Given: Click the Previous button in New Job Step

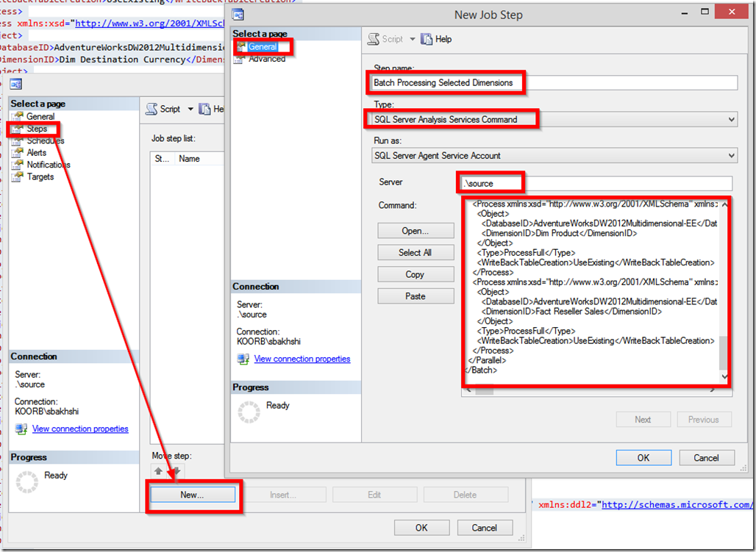Looking at the screenshot, I should tap(704, 420).
